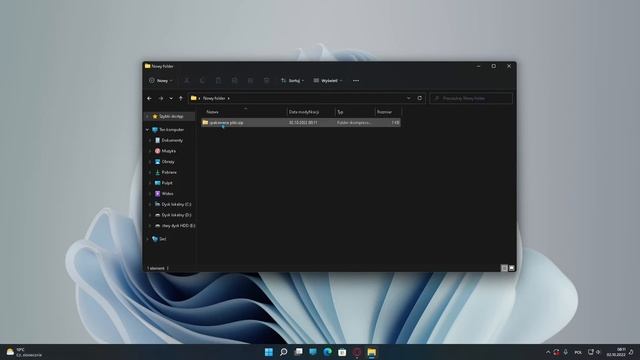Refresh the current folder

point(420,98)
